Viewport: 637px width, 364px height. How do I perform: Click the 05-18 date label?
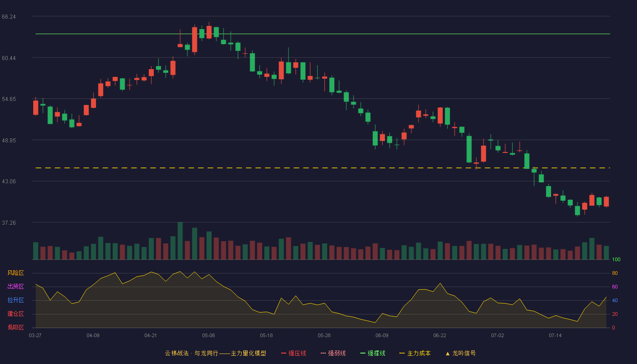[x=266, y=335]
